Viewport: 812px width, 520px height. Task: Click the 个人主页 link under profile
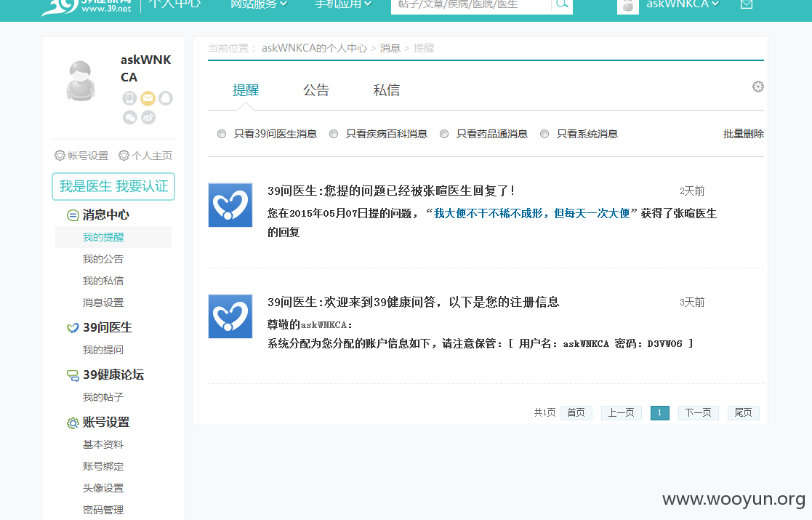pos(152,156)
